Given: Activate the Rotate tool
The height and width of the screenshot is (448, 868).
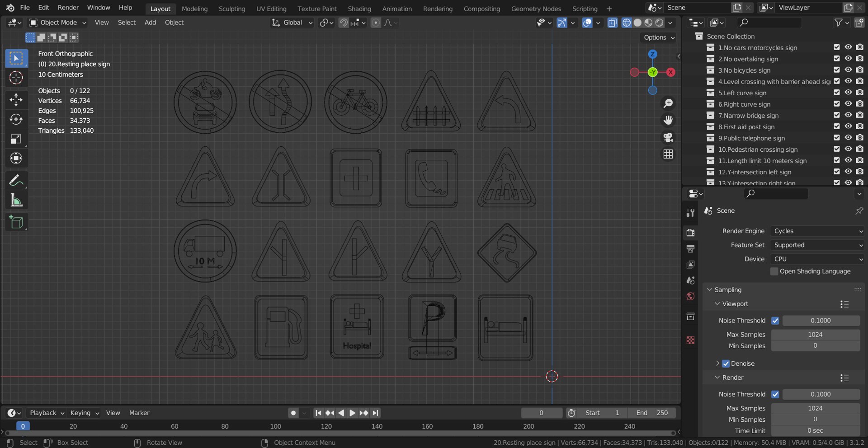Looking at the screenshot, I should pyautogui.click(x=16, y=119).
